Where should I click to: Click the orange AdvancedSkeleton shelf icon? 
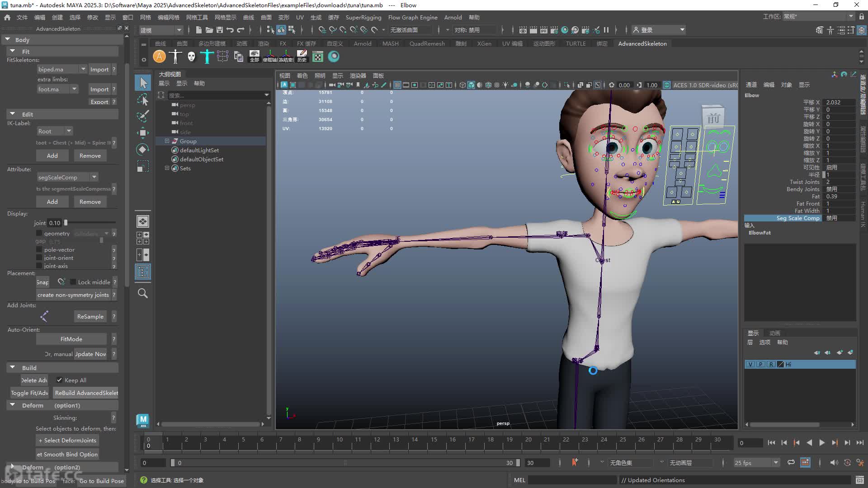click(159, 56)
